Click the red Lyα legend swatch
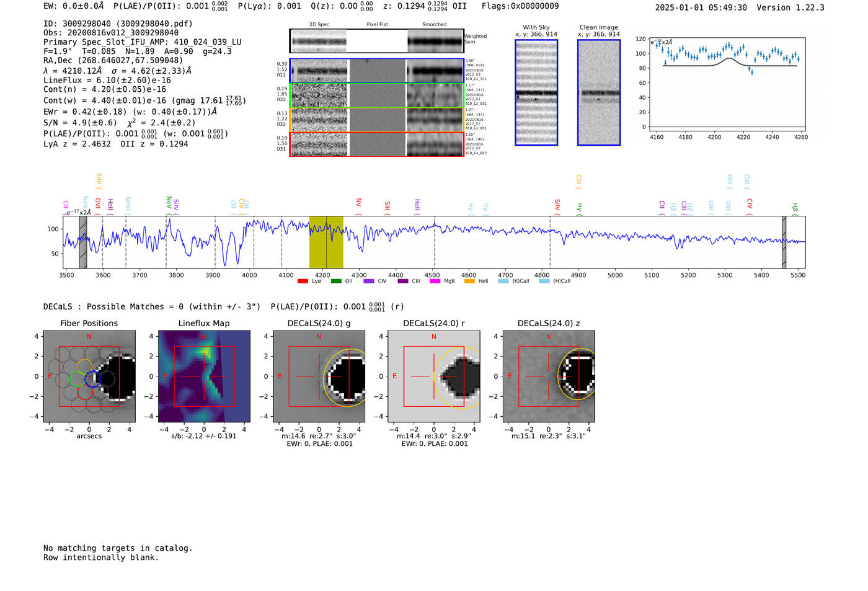 (303, 282)
